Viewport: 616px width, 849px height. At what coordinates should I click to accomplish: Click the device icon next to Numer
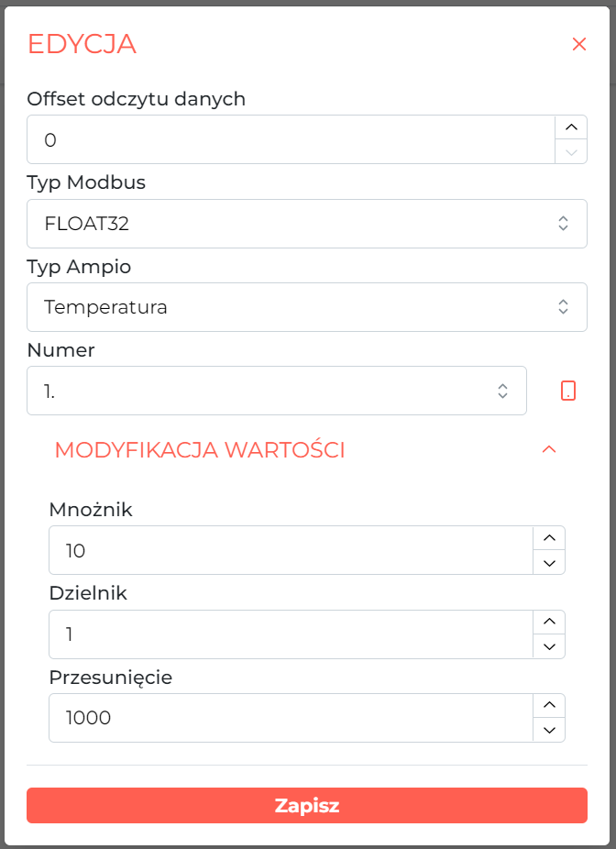[x=567, y=391]
